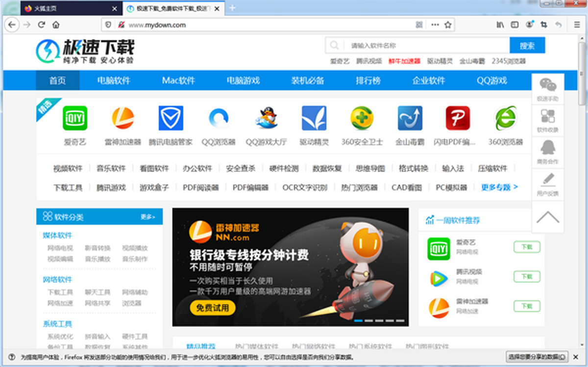Viewport: 588px width, 367px height.
Task: Open the 360安全卫士 app icon
Action: (x=362, y=118)
